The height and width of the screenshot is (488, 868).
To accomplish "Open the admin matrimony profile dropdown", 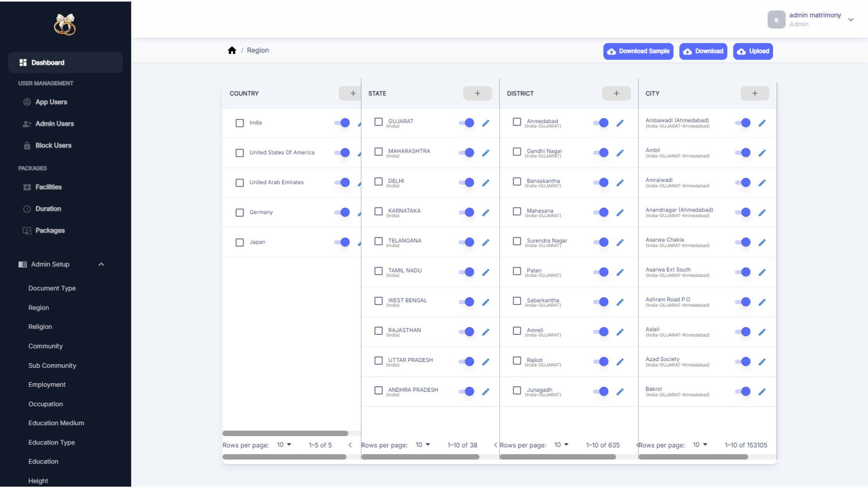I will (850, 19).
